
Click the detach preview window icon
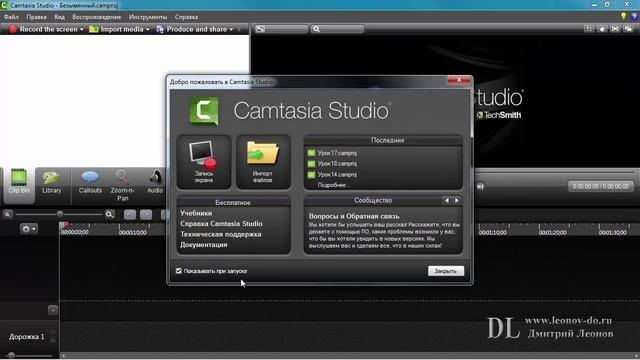[629, 29]
